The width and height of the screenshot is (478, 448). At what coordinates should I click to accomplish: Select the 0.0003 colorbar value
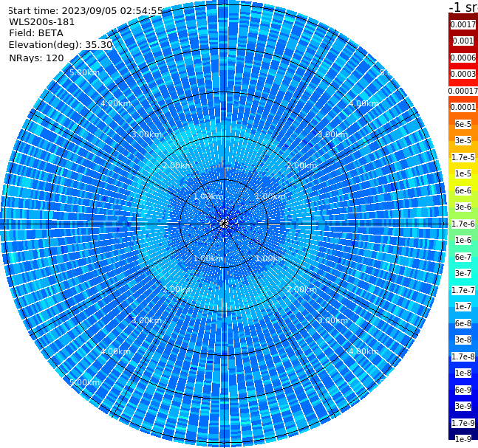click(x=463, y=74)
